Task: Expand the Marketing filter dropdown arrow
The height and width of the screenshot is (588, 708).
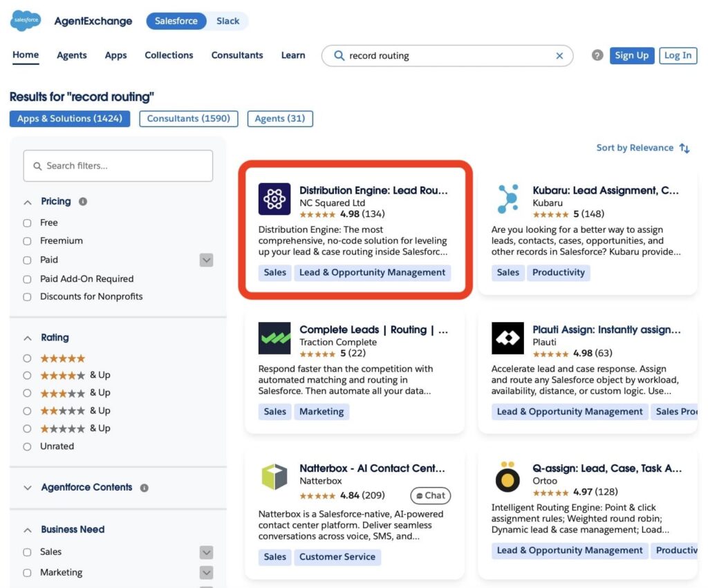Action: point(206,573)
